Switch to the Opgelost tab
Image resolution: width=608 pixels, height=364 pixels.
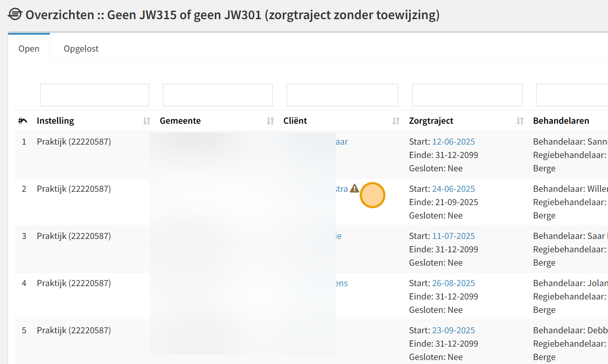(x=81, y=49)
